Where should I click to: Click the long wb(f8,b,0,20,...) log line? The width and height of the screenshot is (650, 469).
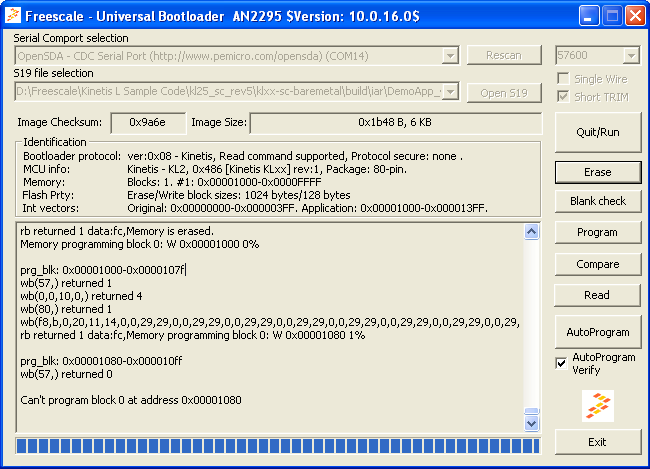point(270,322)
